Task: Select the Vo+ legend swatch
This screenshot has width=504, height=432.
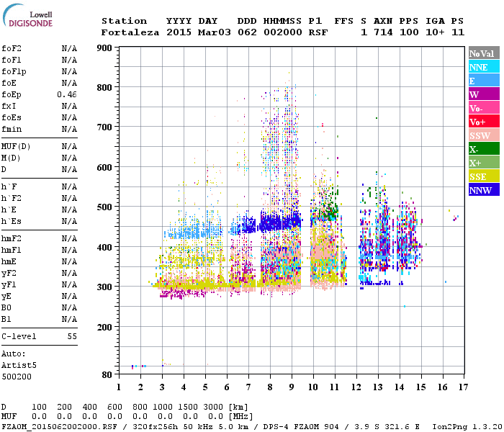Action: click(x=484, y=122)
